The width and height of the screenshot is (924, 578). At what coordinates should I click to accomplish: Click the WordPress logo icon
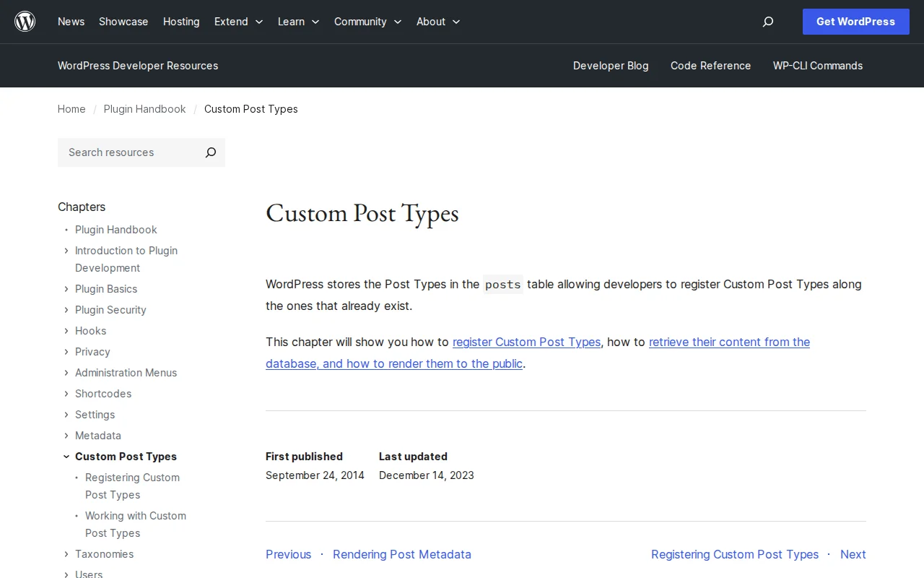point(25,21)
